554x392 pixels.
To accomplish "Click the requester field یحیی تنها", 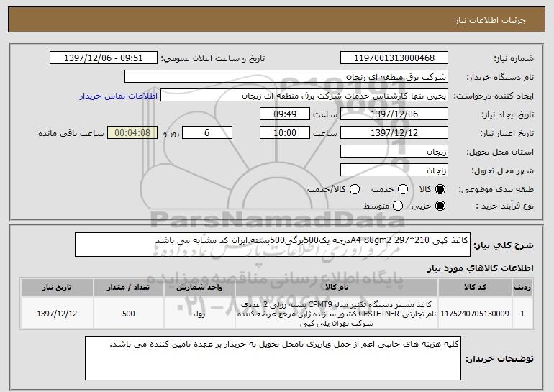I will tap(304, 96).
